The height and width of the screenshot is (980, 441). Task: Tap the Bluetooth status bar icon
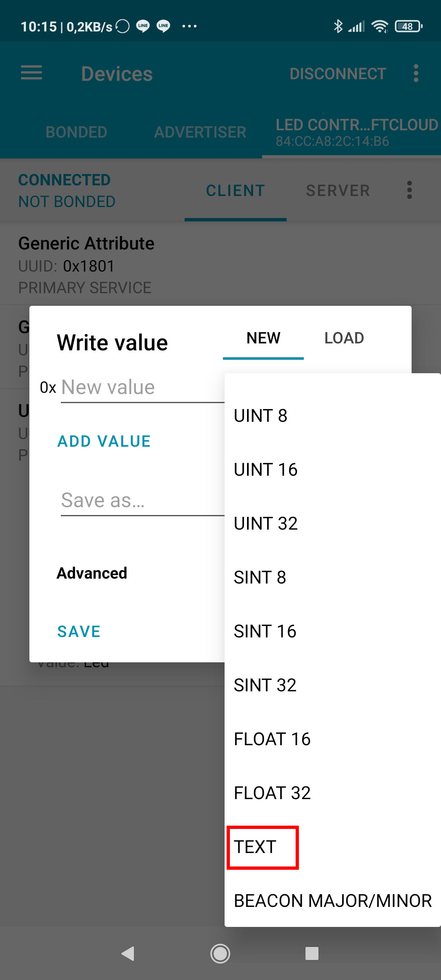point(338,27)
